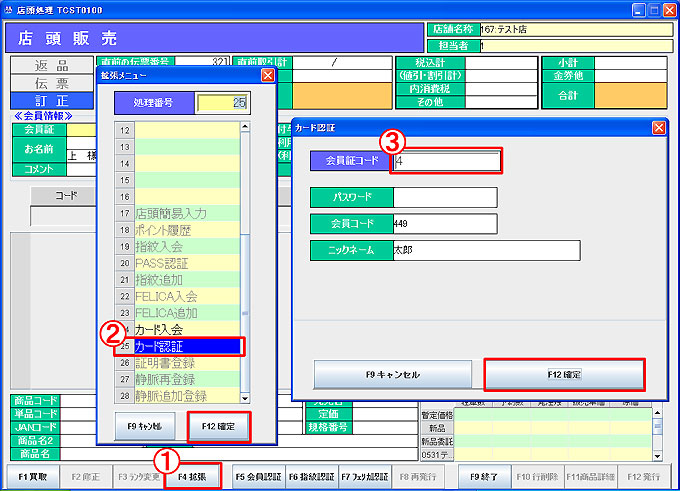Click the 会員証コード input field

pyautogui.click(x=445, y=161)
